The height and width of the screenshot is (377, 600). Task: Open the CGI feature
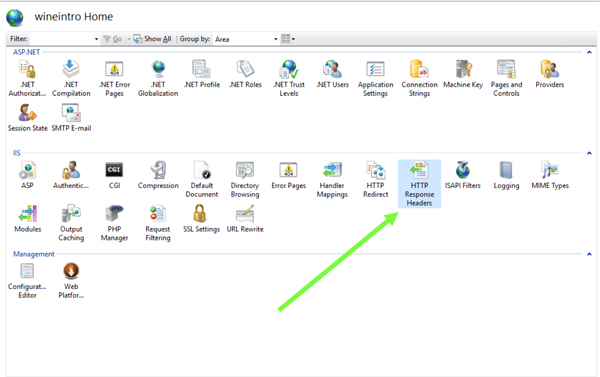tap(114, 175)
